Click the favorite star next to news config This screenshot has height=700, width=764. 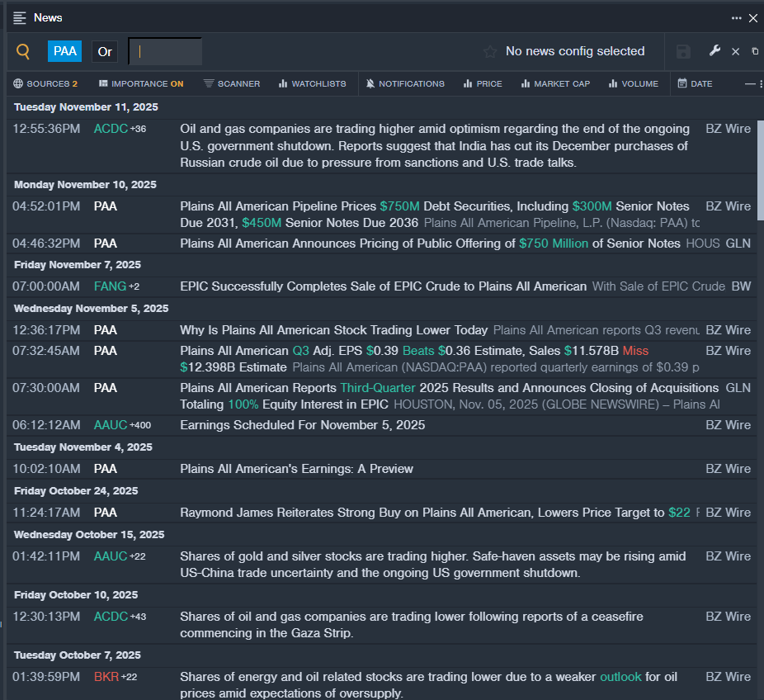pyautogui.click(x=490, y=52)
